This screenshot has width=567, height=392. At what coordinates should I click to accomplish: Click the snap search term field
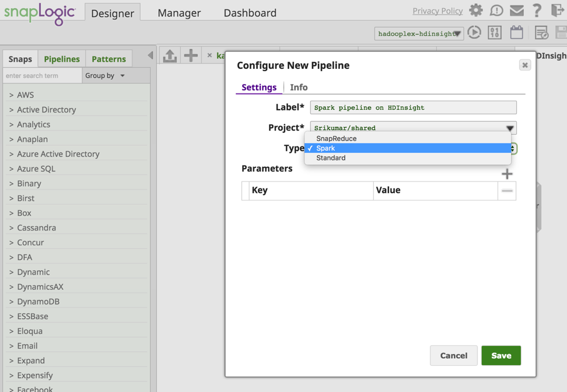tap(43, 76)
